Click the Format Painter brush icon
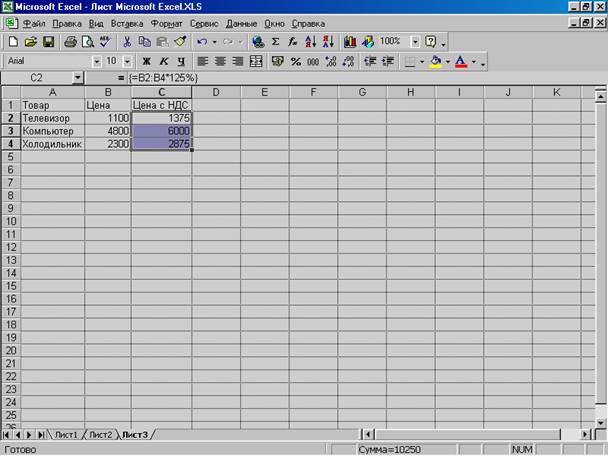Image resolution: width=608 pixels, height=456 pixels. pos(180,42)
